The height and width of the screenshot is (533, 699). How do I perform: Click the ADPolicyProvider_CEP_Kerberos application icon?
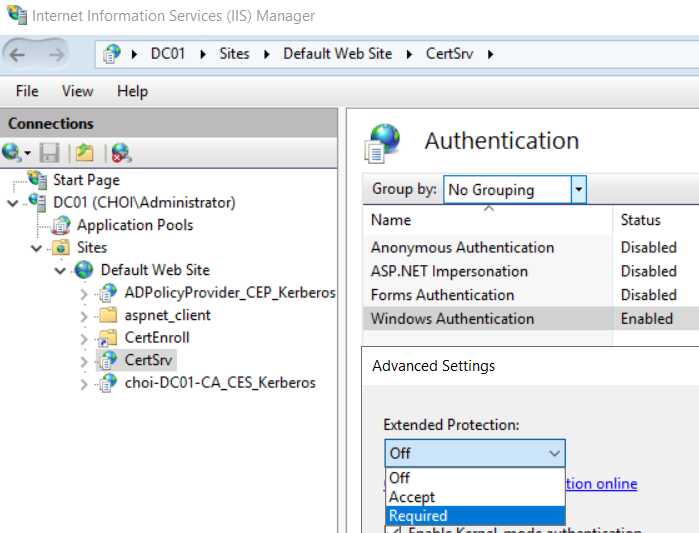(108, 292)
